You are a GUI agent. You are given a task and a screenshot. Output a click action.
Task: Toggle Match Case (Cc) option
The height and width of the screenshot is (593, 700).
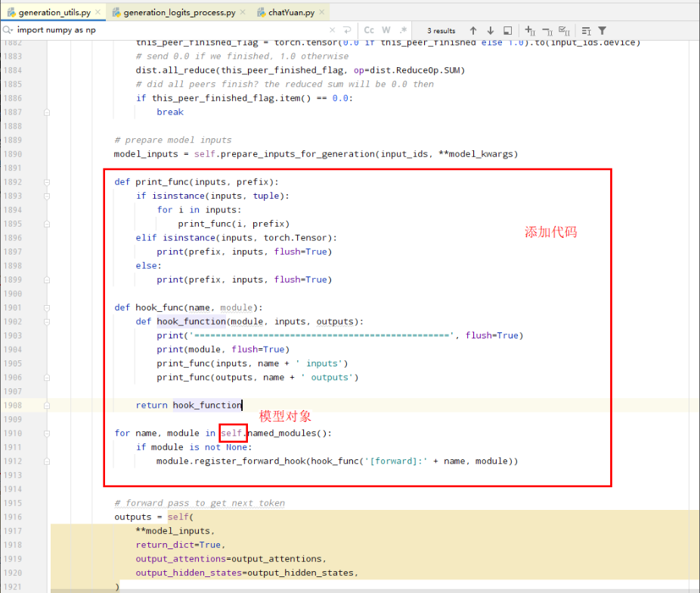coord(369,30)
